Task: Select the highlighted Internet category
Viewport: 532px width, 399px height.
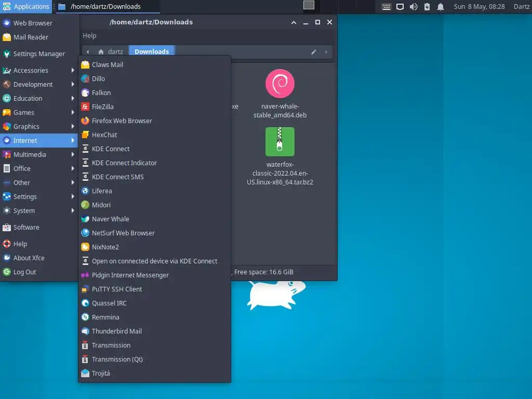Action: pos(38,140)
